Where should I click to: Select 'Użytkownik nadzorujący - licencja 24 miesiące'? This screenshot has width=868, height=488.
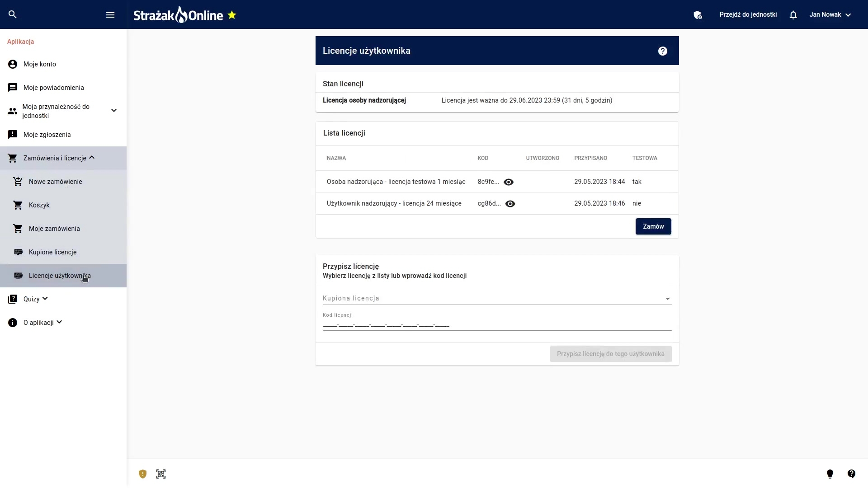coord(394,203)
